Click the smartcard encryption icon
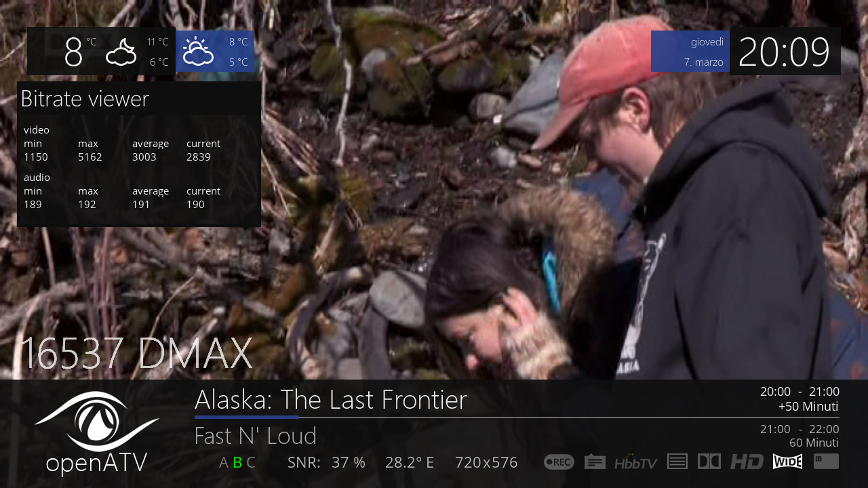Image resolution: width=868 pixels, height=488 pixels. [x=826, y=462]
